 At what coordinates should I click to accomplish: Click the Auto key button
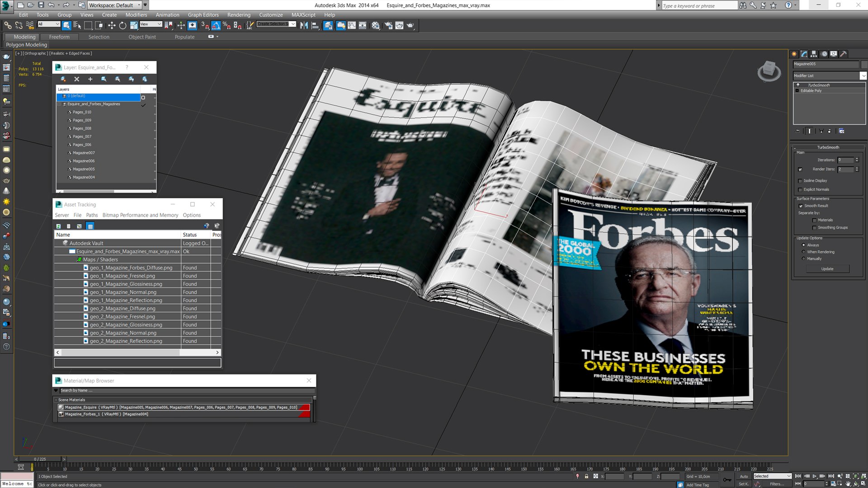pyautogui.click(x=744, y=476)
